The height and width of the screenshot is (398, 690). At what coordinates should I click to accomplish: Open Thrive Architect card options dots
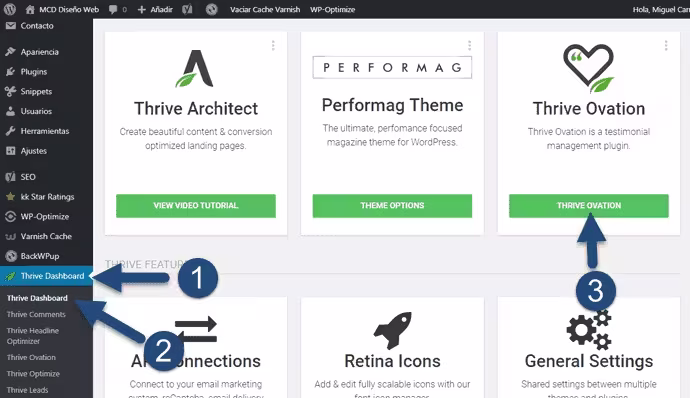point(273,45)
